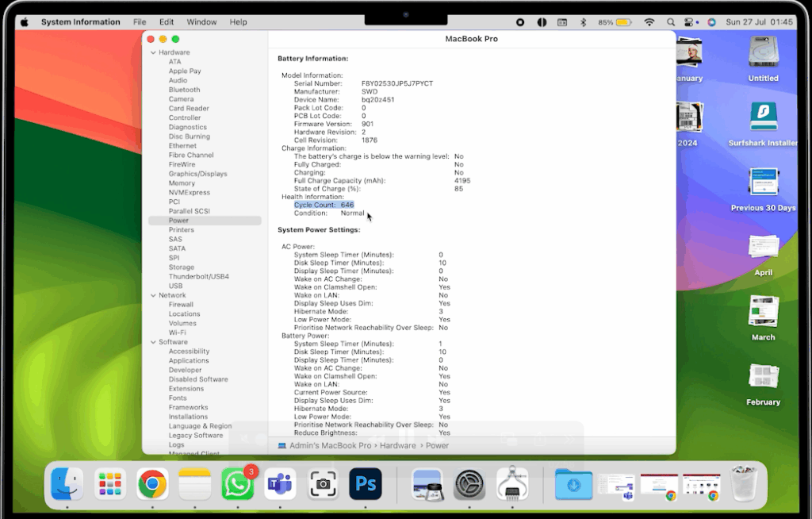This screenshot has height=519, width=812.
Task: Collapse the Software section in sidebar
Action: pyautogui.click(x=153, y=342)
